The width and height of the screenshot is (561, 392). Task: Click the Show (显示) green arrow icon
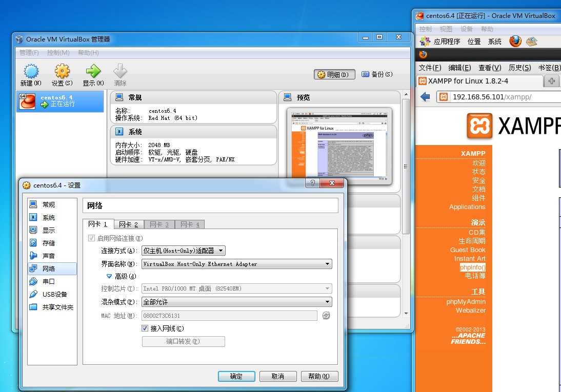93,71
